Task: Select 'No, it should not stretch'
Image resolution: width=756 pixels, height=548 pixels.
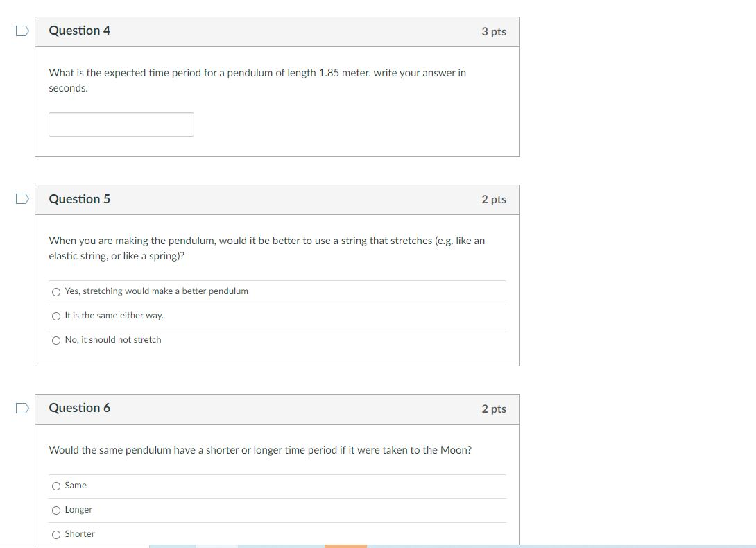Action: click(56, 340)
